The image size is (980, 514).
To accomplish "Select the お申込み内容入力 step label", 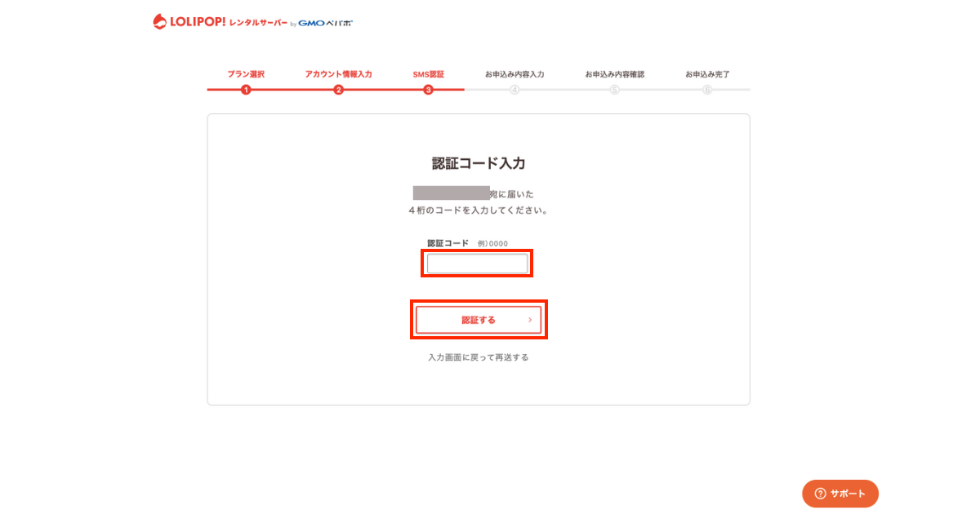I will [514, 74].
